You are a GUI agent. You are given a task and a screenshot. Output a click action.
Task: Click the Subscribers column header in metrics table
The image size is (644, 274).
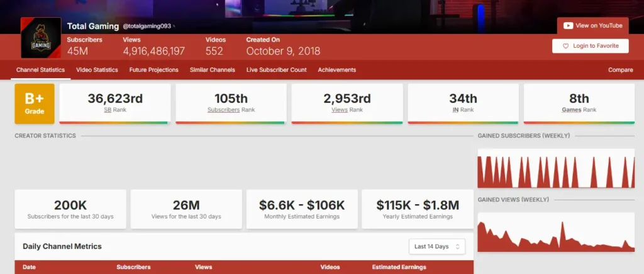point(133,267)
